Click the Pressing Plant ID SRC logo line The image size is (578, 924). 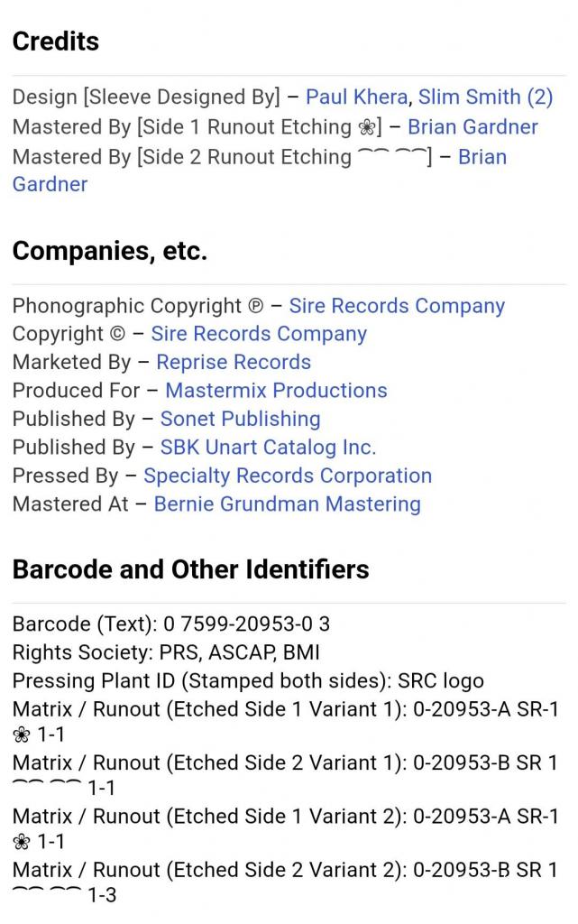(248, 680)
